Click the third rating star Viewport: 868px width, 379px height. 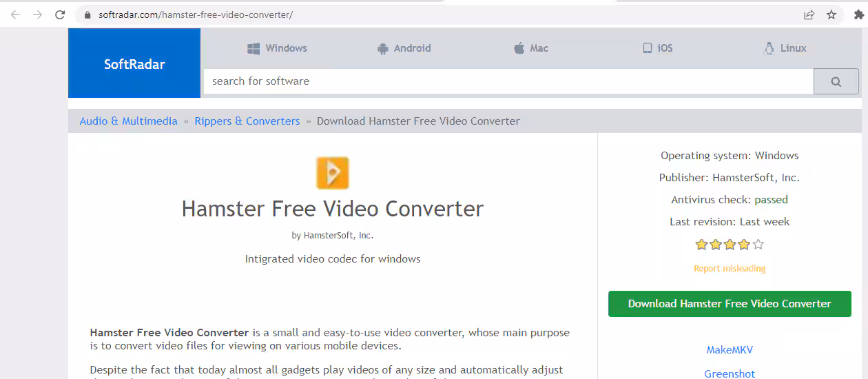coord(730,244)
